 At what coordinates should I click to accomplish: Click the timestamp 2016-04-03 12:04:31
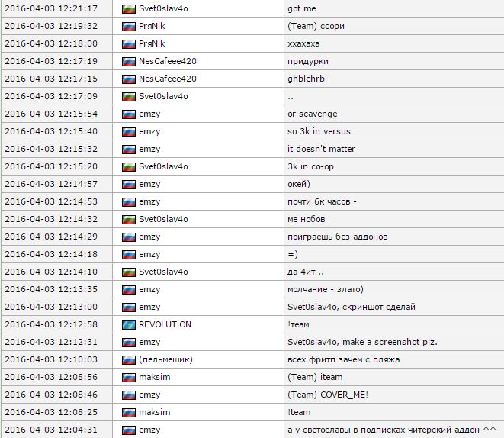tap(50, 430)
